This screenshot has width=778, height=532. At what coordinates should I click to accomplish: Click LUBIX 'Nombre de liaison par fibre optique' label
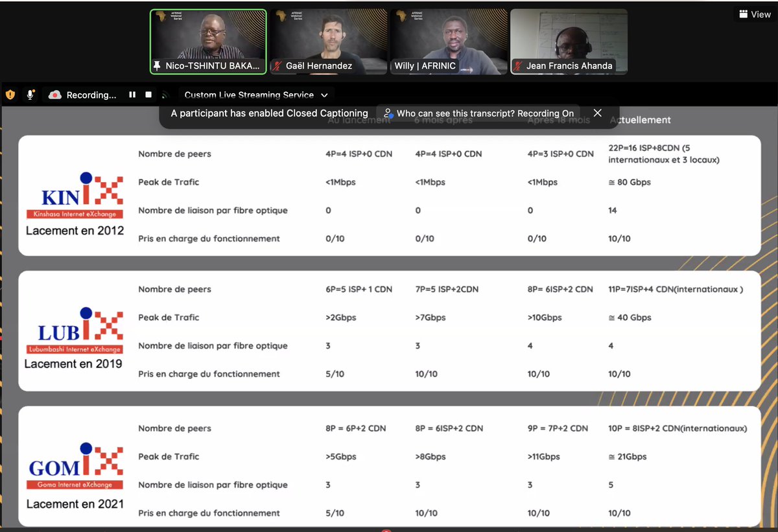tap(213, 346)
